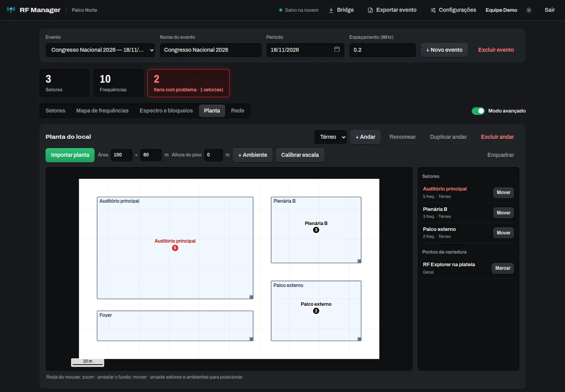This screenshot has width=565, height=392.
Task: Click the + Ambiente button
Action: [253, 155]
